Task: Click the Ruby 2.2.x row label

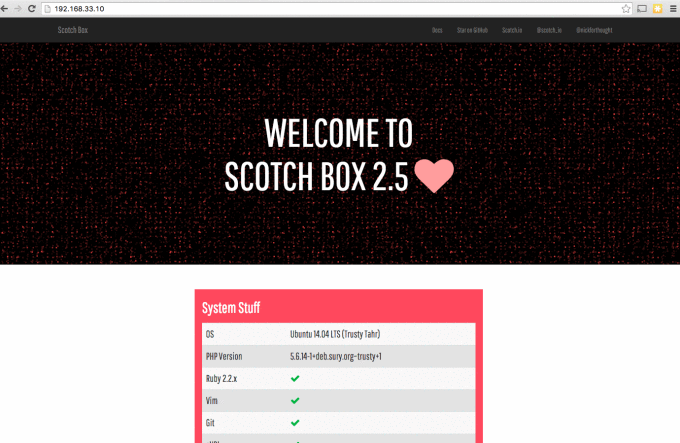Action: click(221, 378)
